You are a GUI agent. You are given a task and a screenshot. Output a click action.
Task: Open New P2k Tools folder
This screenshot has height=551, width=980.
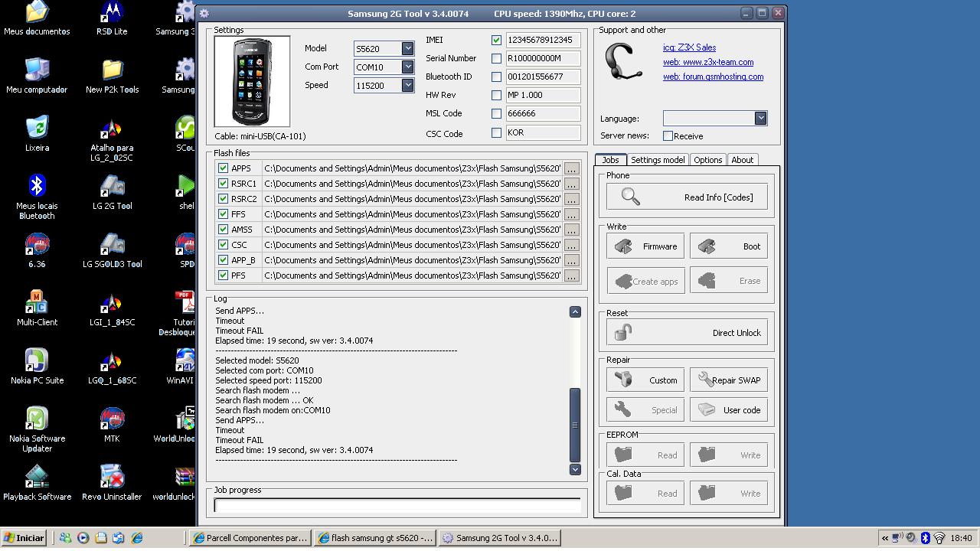pos(112,76)
